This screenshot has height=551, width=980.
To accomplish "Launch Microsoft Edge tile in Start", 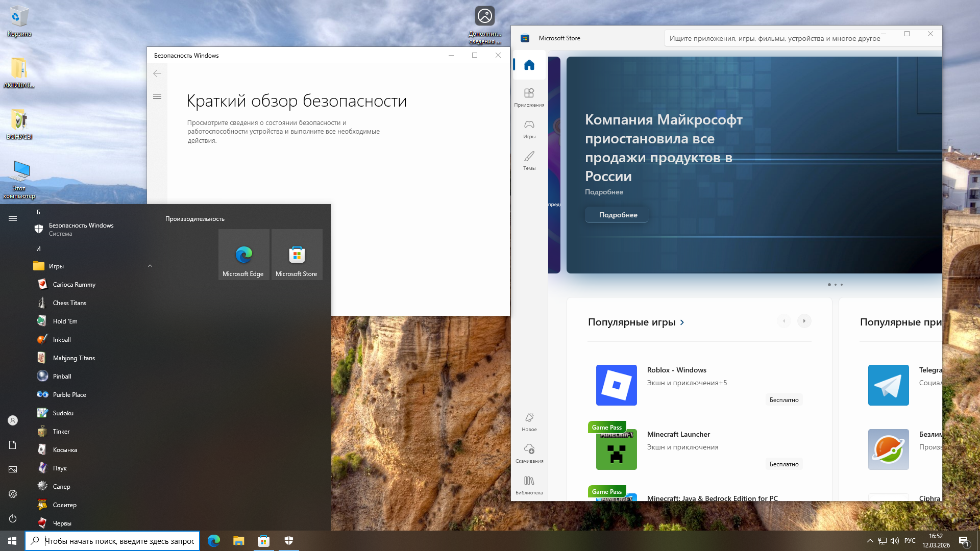I will pos(243,255).
